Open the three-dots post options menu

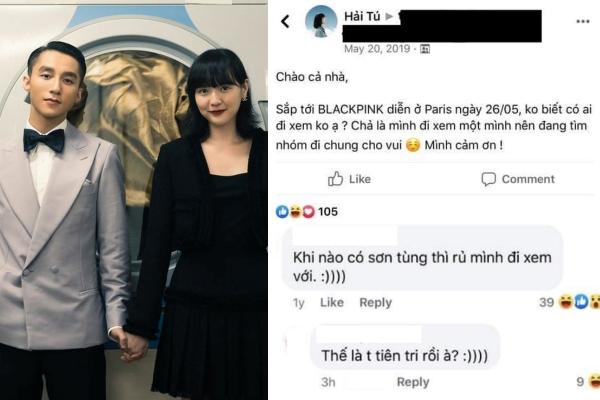[x=583, y=21]
